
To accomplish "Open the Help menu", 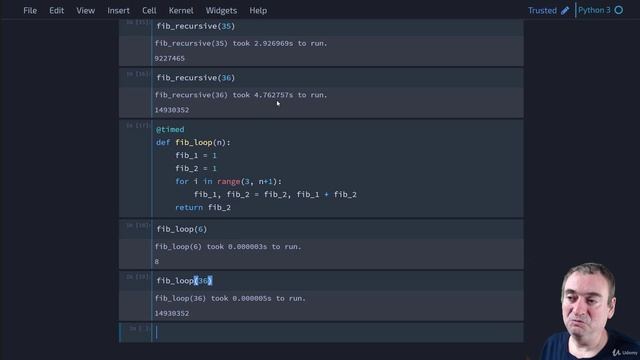I will 258,11.
